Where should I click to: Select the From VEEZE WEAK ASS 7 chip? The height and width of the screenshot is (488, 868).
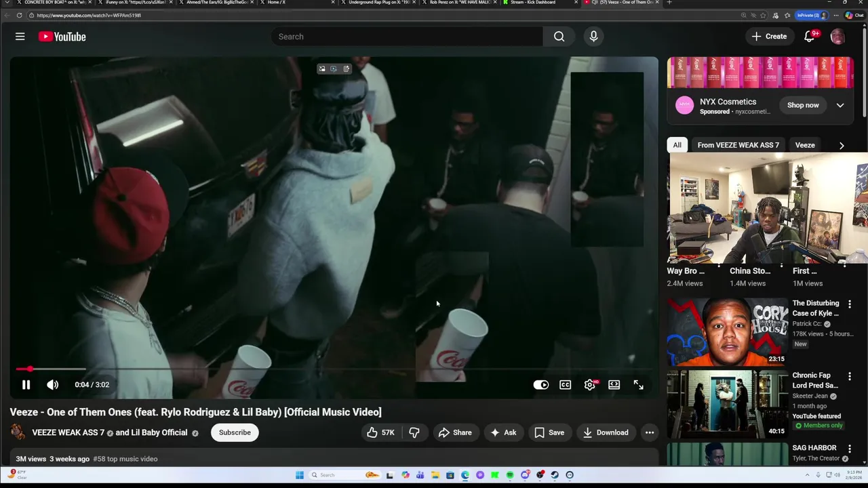738,145
